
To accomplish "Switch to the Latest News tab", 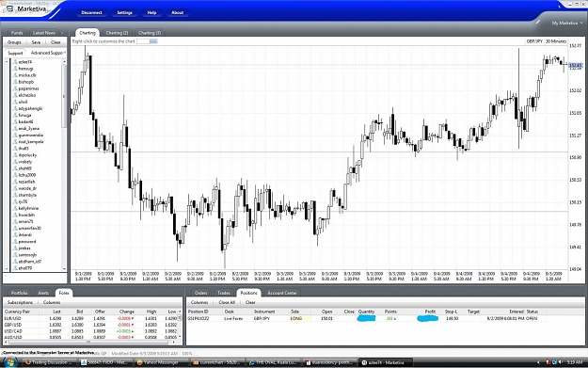I will click(x=44, y=33).
